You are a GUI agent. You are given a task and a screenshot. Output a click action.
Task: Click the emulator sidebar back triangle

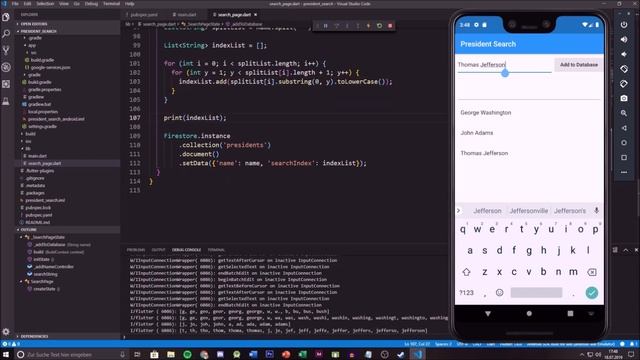(x=624, y=128)
